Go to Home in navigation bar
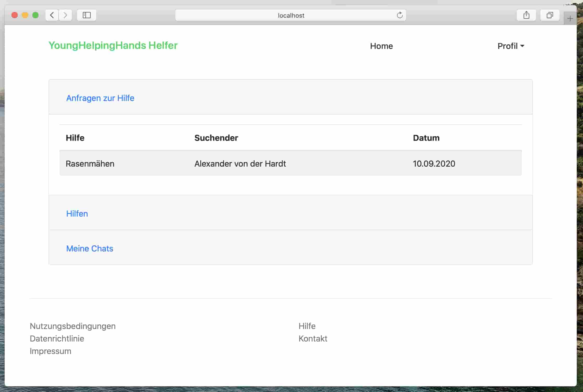 tap(381, 46)
